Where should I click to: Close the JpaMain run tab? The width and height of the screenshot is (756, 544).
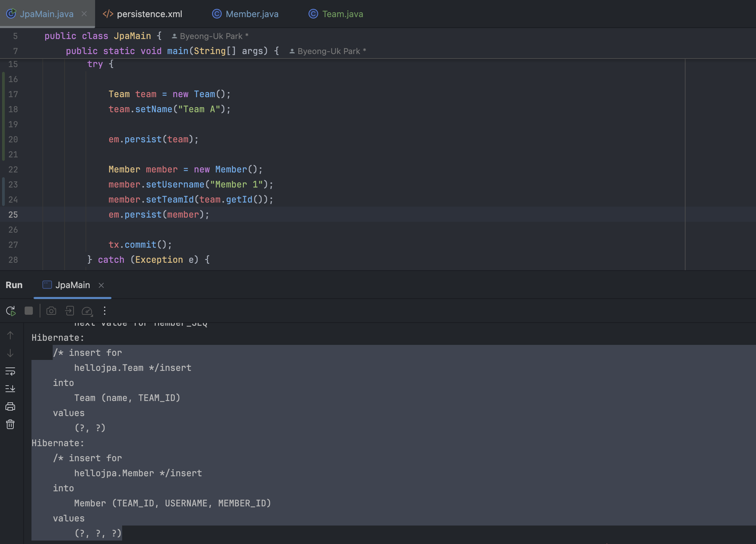tap(101, 285)
